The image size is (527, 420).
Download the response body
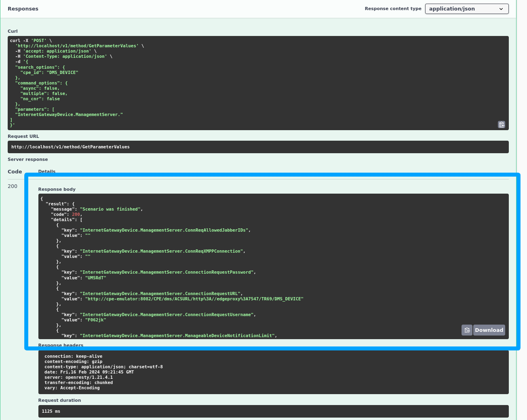click(489, 330)
